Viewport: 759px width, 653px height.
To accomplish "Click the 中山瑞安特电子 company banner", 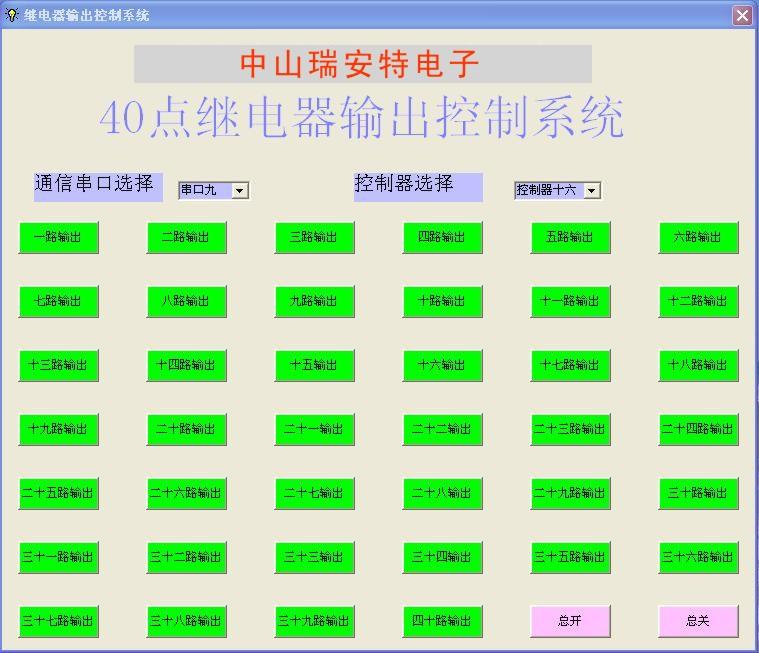I will coord(363,64).
